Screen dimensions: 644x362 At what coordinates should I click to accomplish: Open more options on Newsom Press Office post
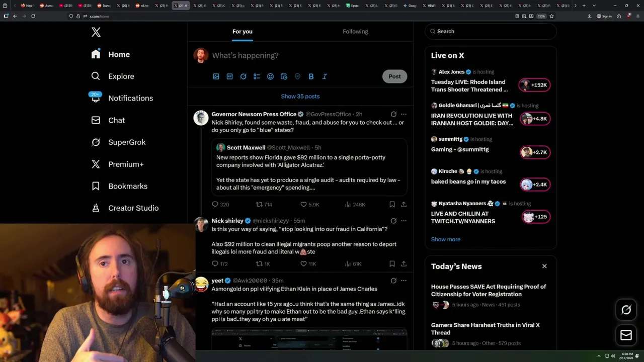[x=404, y=114]
